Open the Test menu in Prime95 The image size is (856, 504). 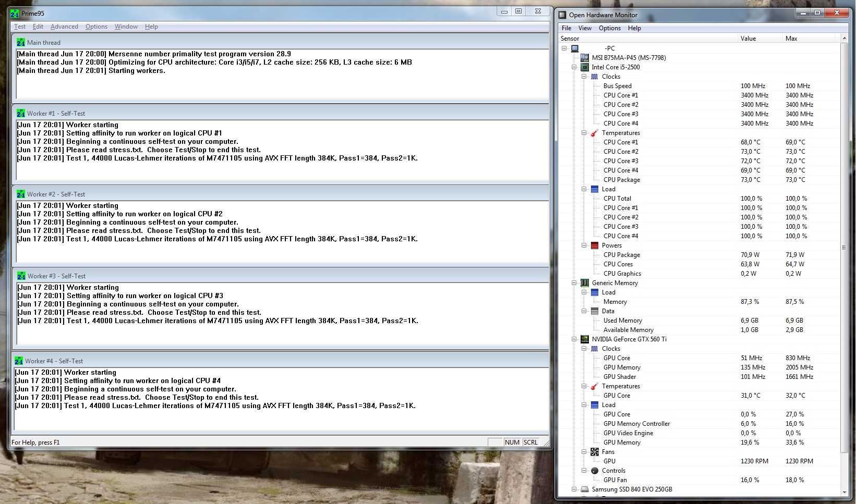[x=20, y=27]
